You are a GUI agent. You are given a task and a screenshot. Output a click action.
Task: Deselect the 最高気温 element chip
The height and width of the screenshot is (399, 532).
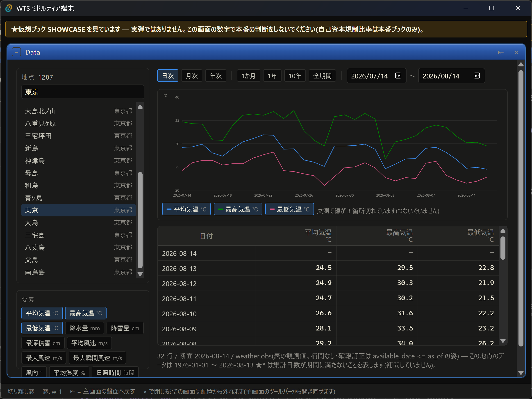[x=86, y=313]
